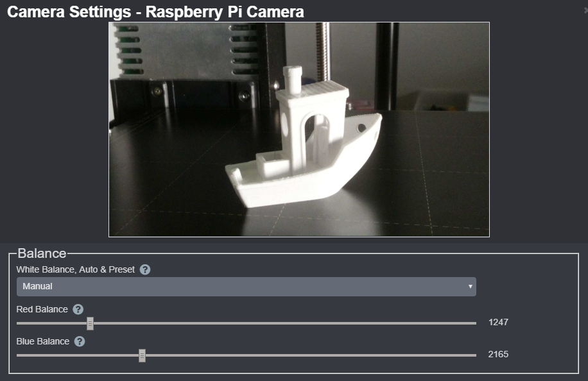Click the Blue Balance slider handle
Image resolution: width=588 pixels, height=381 pixels.
142,355
